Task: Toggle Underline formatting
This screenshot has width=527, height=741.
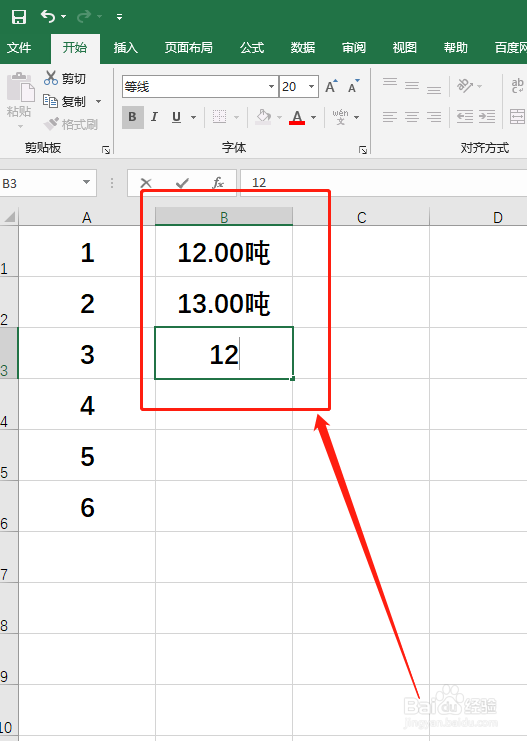Action: pos(176,117)
